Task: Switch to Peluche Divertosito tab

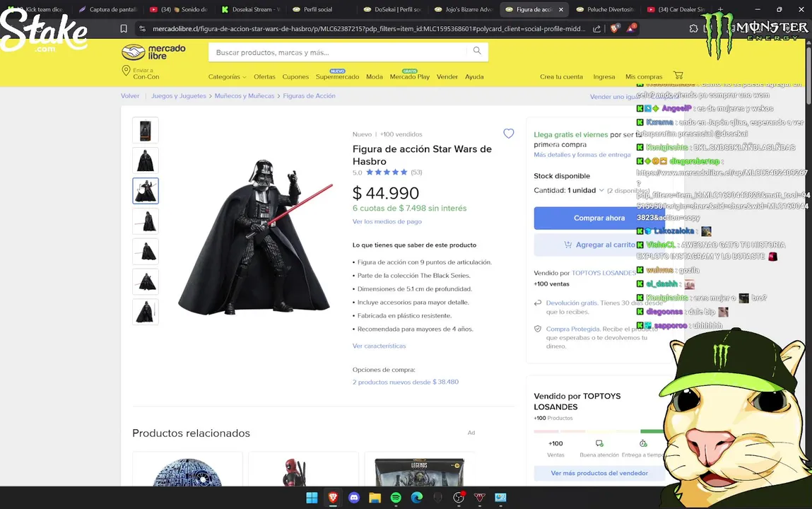Action: tap(606, 9)
